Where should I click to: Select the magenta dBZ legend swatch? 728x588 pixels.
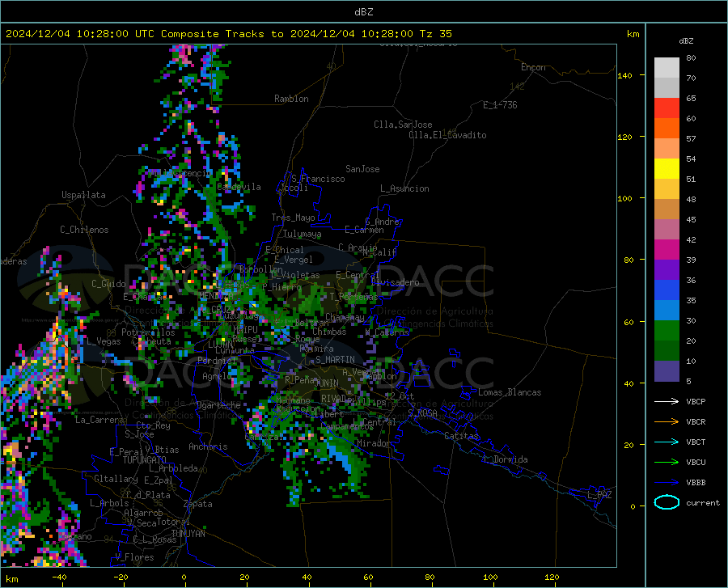(667, 250)
